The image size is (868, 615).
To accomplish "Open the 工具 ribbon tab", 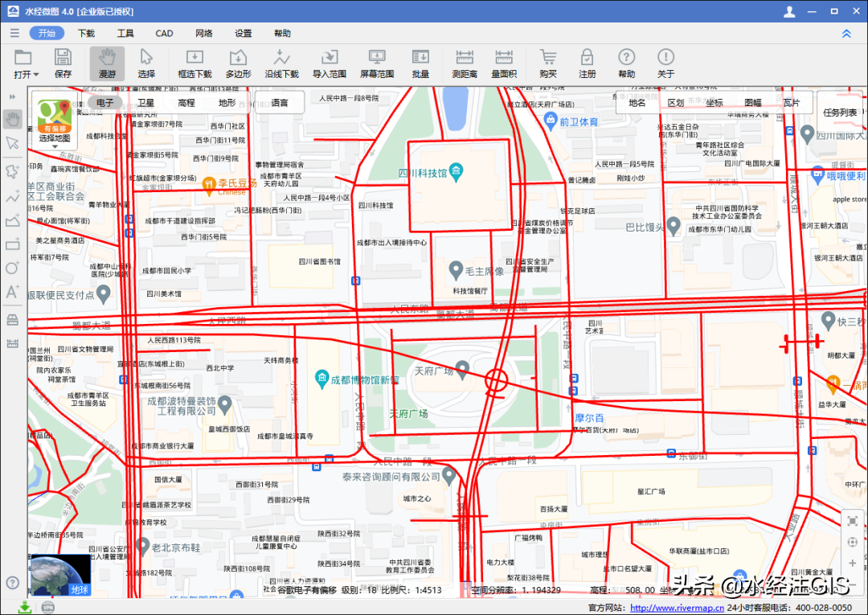I will tap(125, 33).
